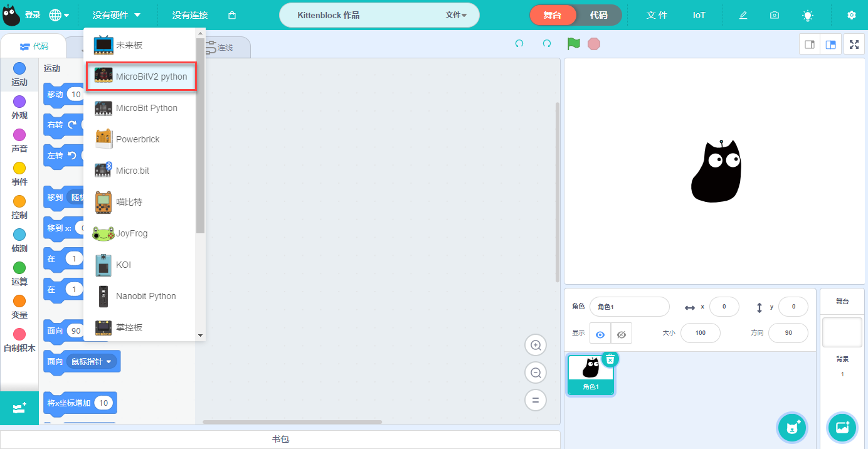Select the 角色1 sprite thumbnail
The height and width of the screenshot is (449, 868).
[x=591, y=374]
